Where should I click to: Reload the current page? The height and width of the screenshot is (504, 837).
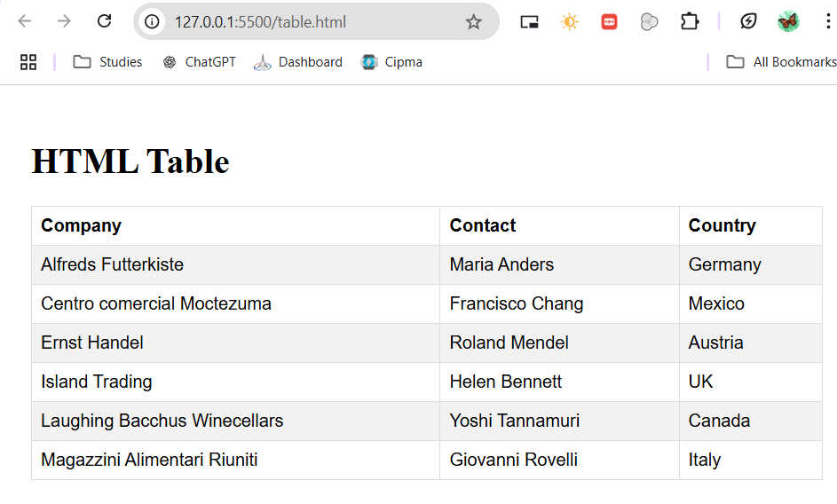(x=104, y=21)
